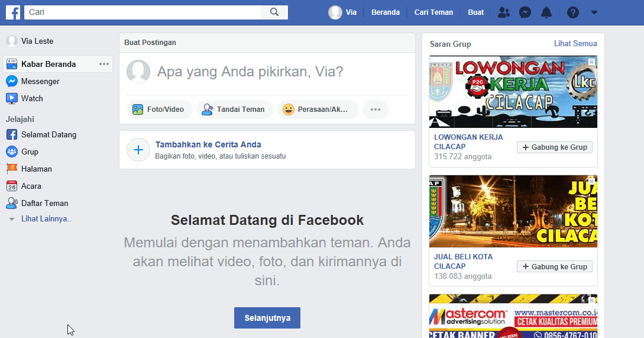Click Lihat Lainnya link in sidebar
This screenshot has width=644, height=338.
[46, 219]
